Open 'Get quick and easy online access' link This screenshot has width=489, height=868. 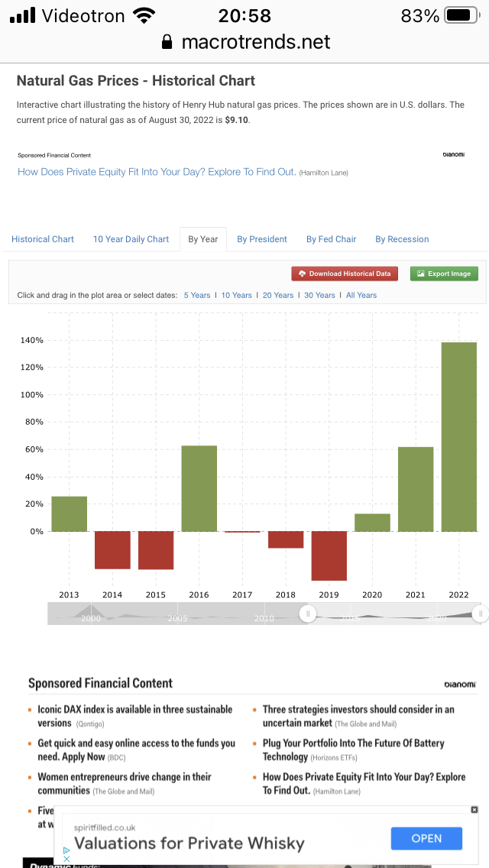[x=136, y=750]
